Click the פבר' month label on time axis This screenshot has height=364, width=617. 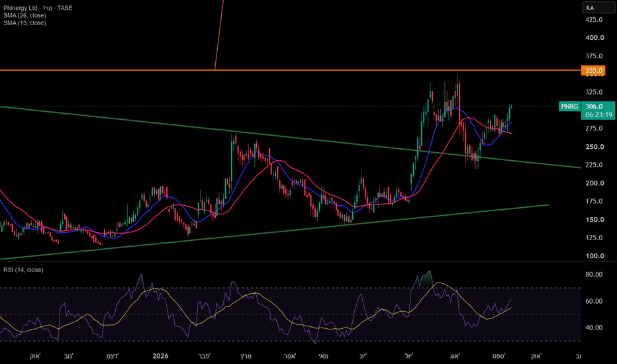204,356
